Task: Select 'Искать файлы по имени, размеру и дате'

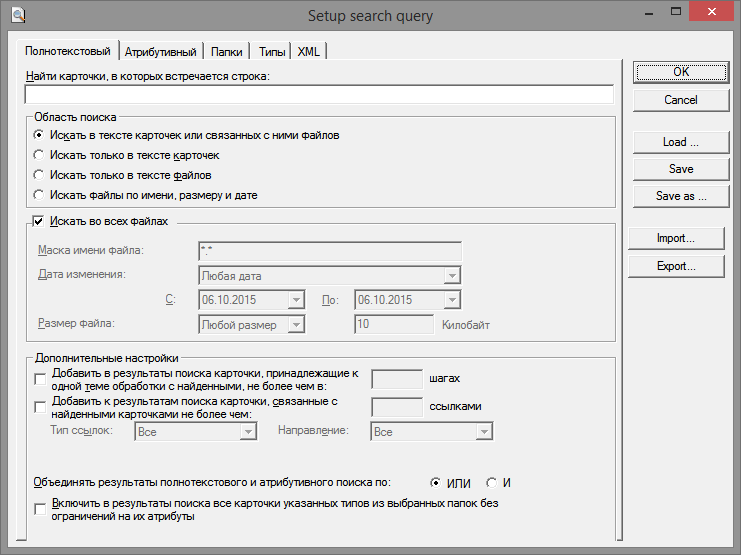Action: [x=39, y=195]
